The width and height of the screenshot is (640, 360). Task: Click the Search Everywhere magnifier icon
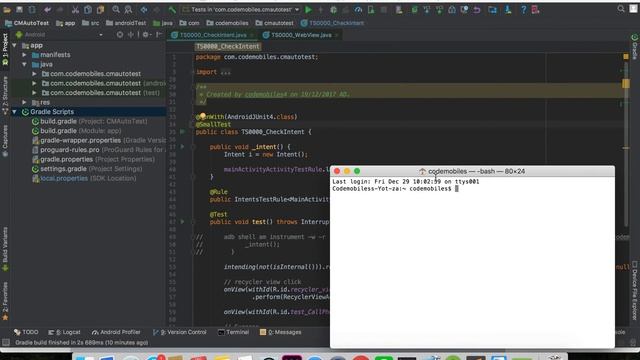pyautogui.click(x=621, y=9)
